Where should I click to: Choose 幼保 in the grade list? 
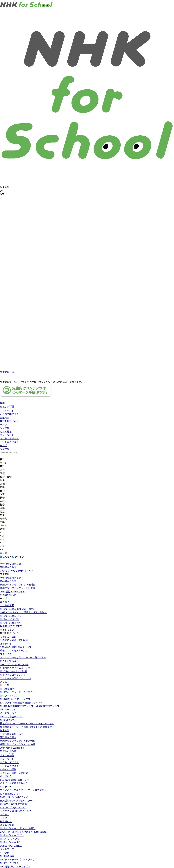[2, 529]
